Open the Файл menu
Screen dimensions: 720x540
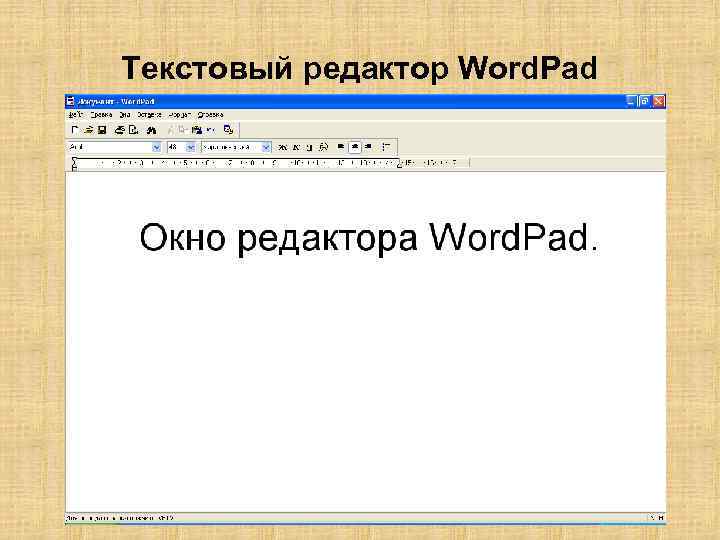point(76,115)
